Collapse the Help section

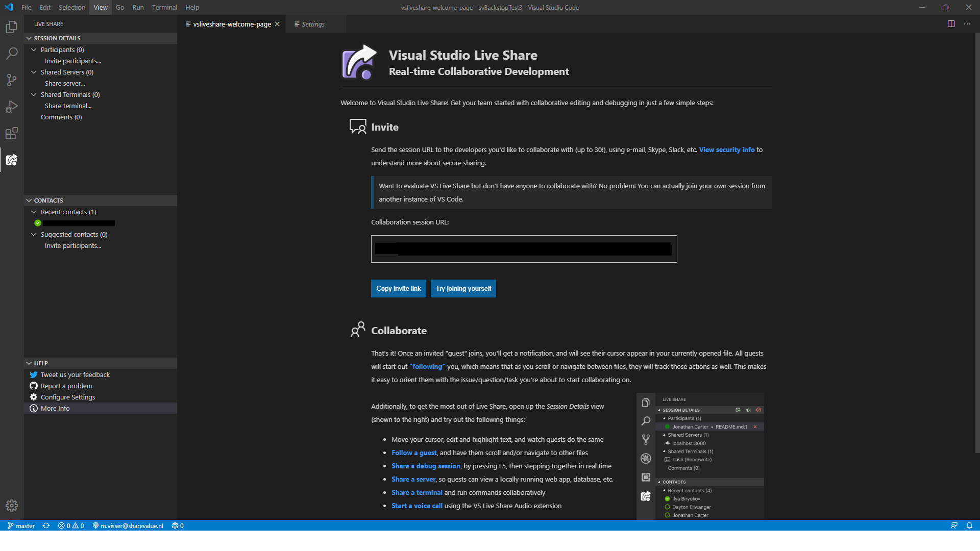29,363
